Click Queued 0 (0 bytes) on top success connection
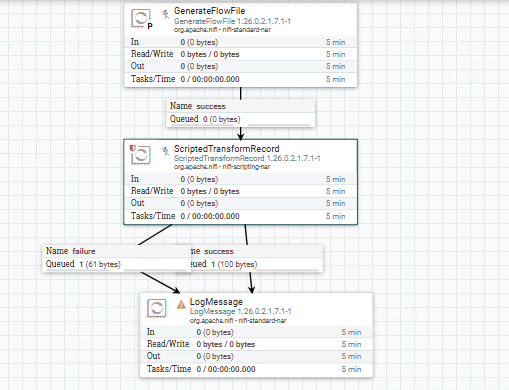Viewport: 509px width, 390px height. 205,119
